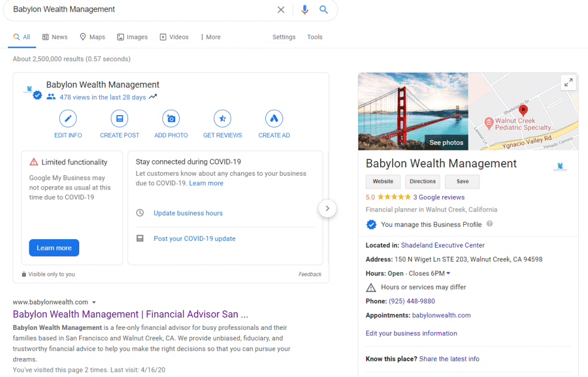Open the Shadeland Executive Center link
Screen dimensions: 588x377
(x=443, y=245)
